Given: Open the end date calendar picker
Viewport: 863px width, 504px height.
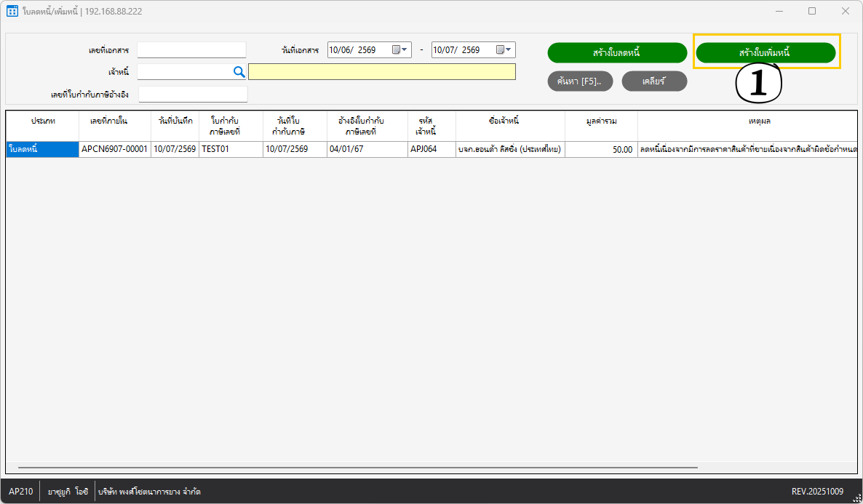Looking at the screenshot, I should tap(505, 50).
